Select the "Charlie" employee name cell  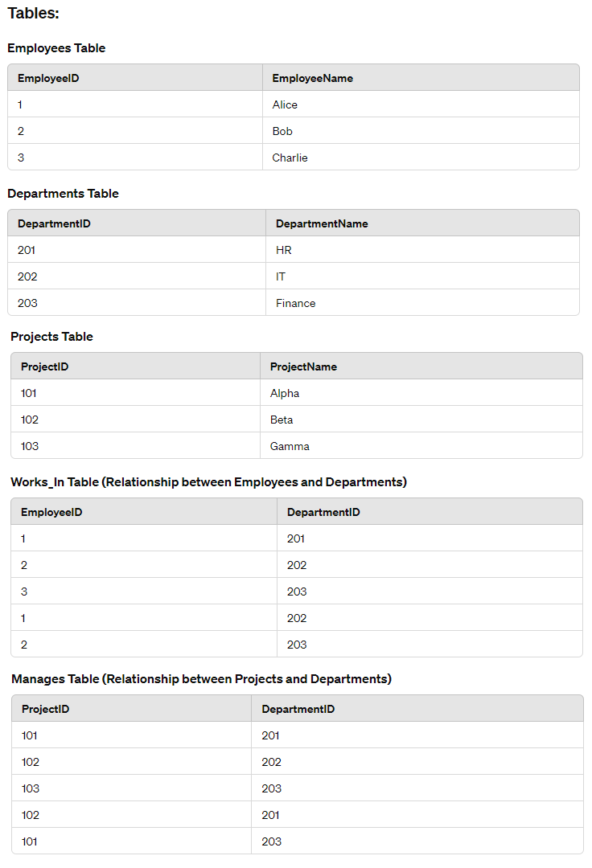[x=290, y=158]
